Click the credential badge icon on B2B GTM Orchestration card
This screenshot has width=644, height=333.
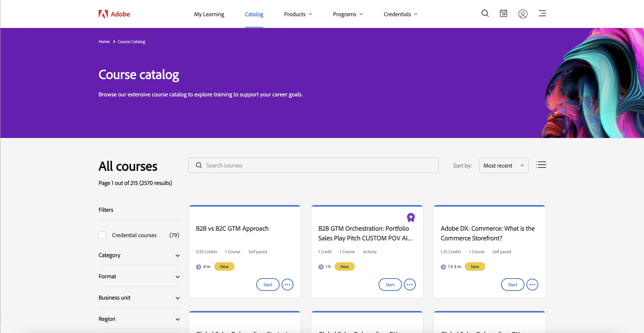(411, 218)
